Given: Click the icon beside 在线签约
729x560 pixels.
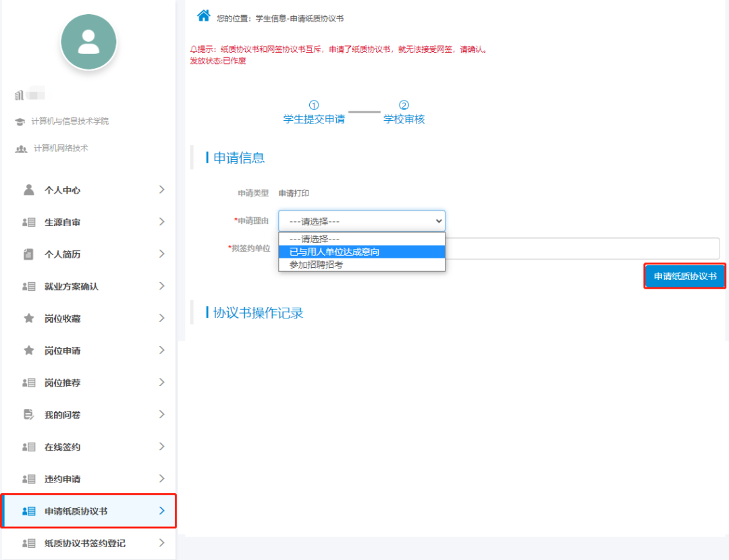Looking at the screenshot, I should point(28,447).
